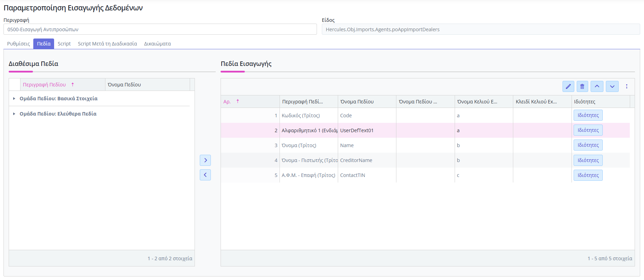Open Ιδιότητες for the Code row
Viewport: 644px width, 280px height.
[x=588, y=115]
